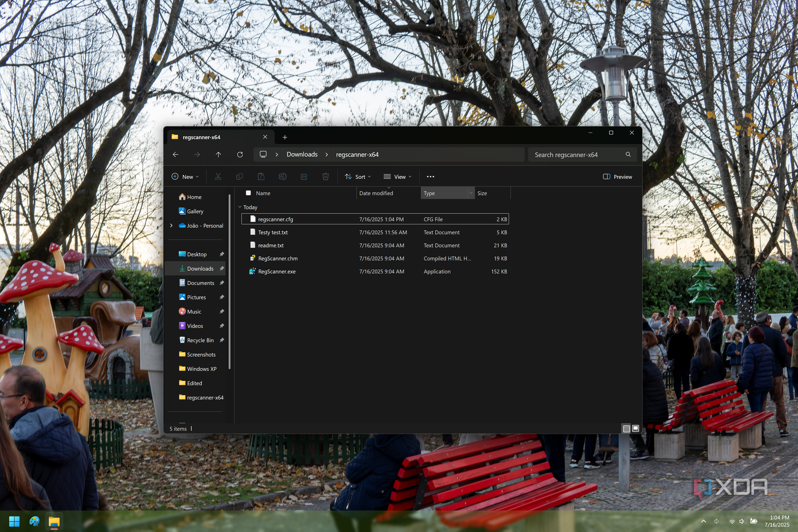This screenshot has width=798, height=532.
Task: Open the Sort options dropdown
Action: (x=357, y=177)
